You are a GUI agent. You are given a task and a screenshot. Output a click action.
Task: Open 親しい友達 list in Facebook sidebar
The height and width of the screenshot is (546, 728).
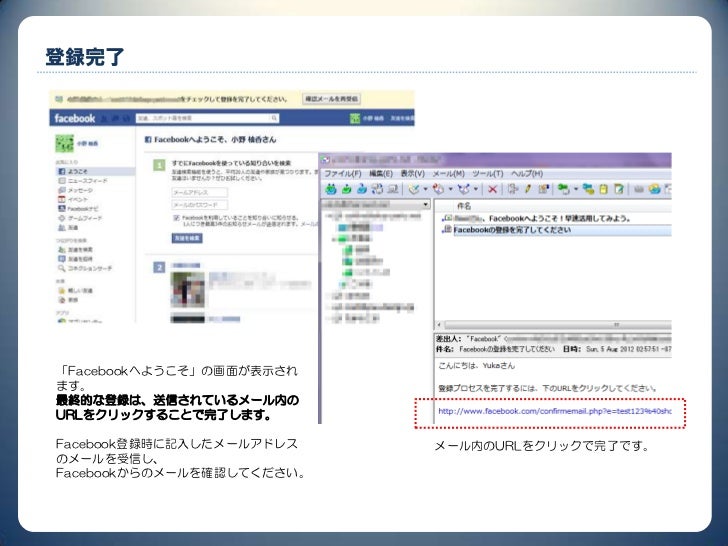[75, 290]
